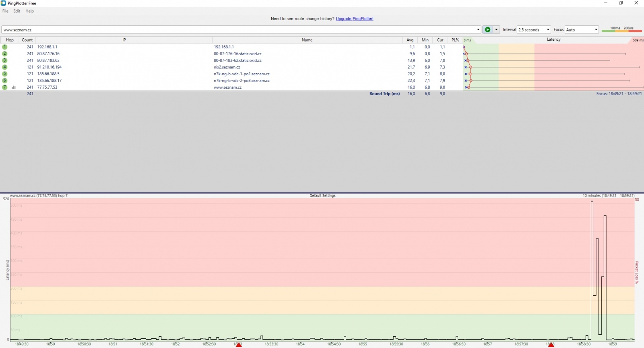This screenshot has width=644, height=348.
Task: Open the File menu
Action: click(x=5, y=11)
